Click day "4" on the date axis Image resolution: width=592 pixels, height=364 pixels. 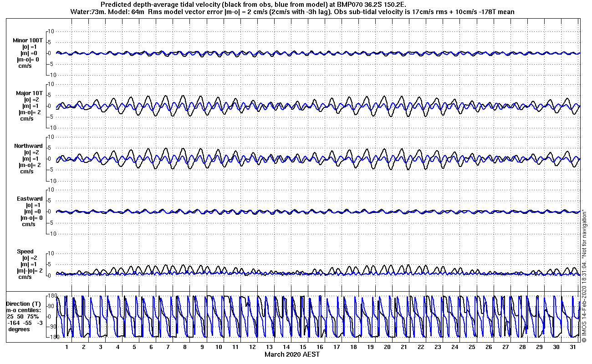point(117,347)
